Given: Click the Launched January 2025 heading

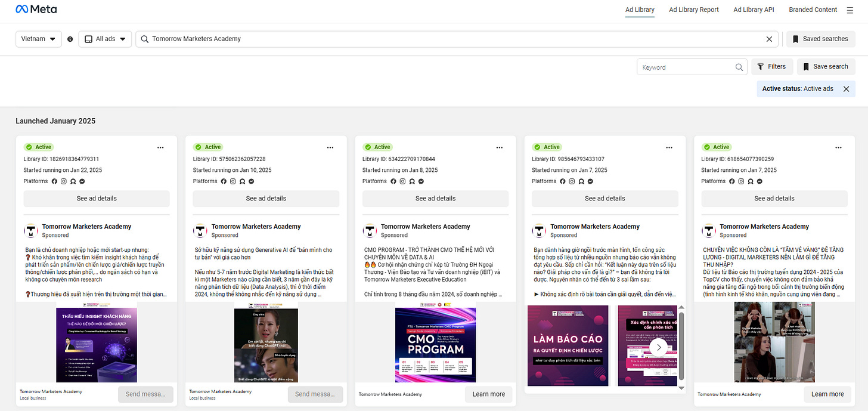Looking at the screenshot, I should coord(55,121).
